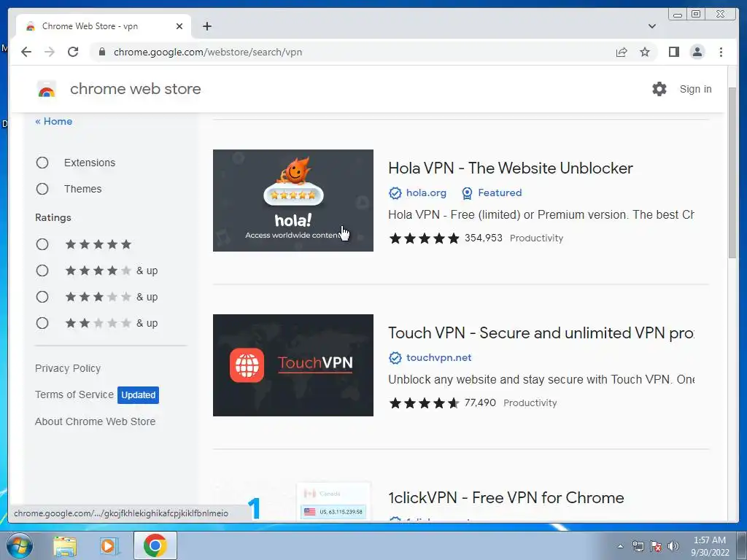
Task: Click Sign in
Action: (695, 89)
